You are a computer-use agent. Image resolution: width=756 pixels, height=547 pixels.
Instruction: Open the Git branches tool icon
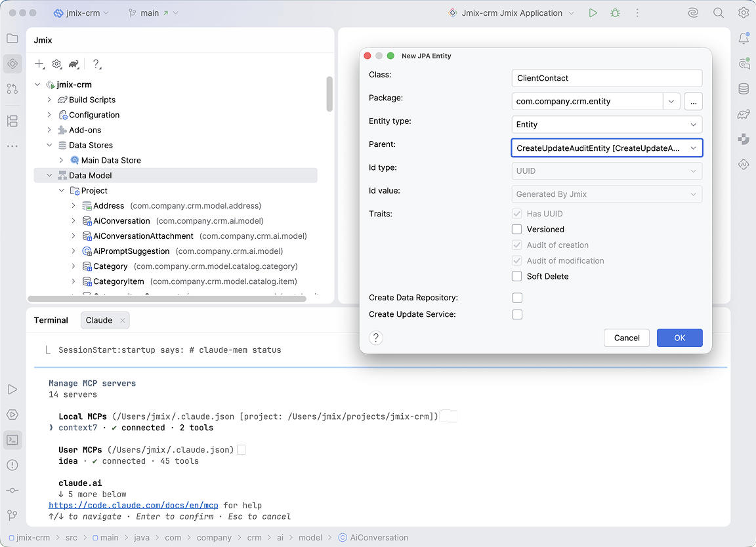click(12, 516)
